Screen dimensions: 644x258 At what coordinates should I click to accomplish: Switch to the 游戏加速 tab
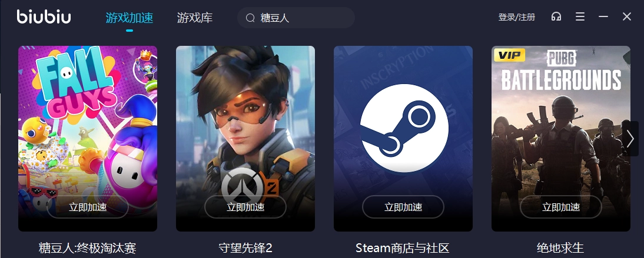130,18
